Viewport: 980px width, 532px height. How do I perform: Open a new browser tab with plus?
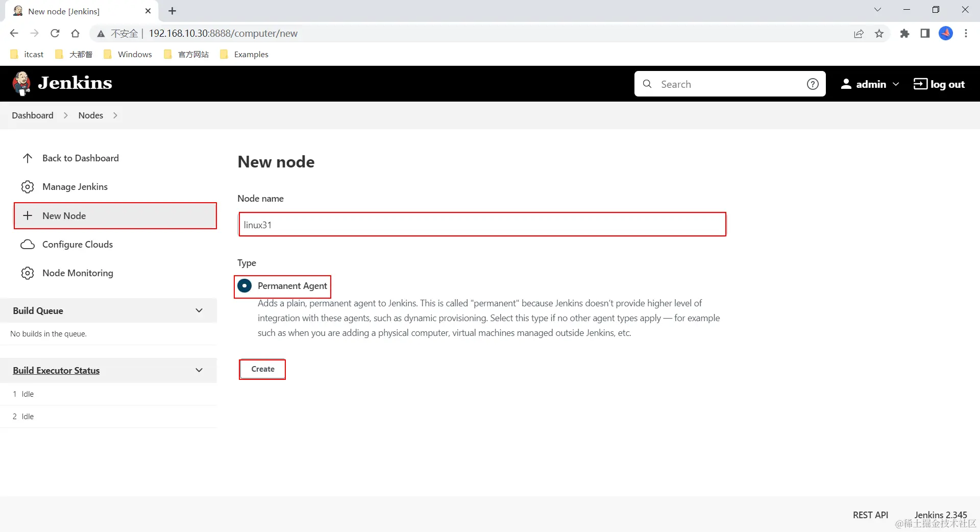point(172,11)
